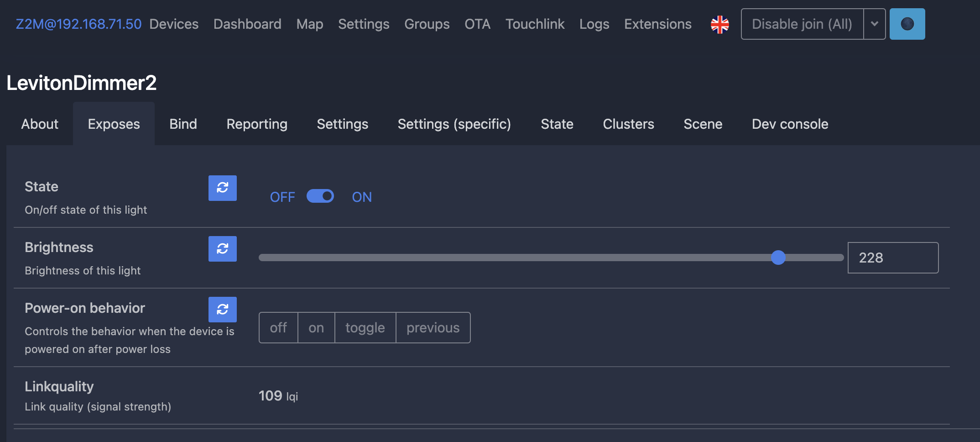Refresh the Brightness value

(x=223, y=249)
